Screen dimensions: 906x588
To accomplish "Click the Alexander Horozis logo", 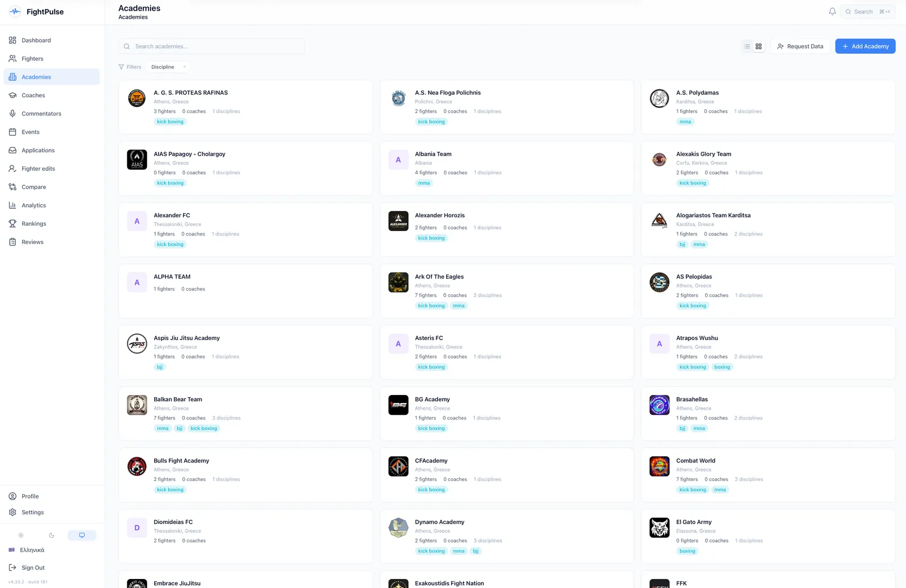I will pyautogui.click(x=399, y=221).
